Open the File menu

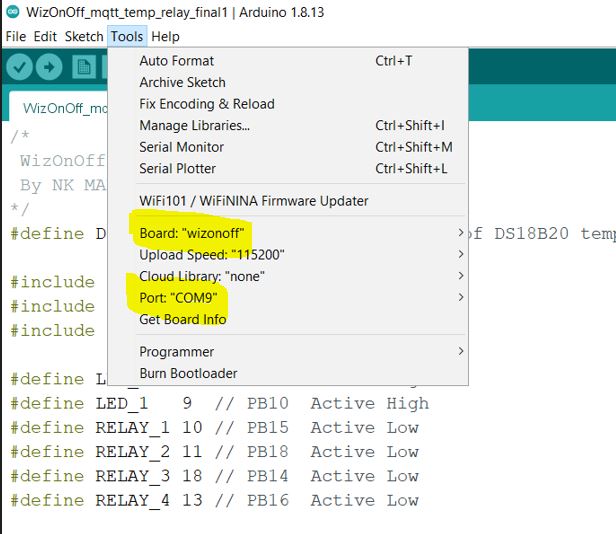coord(16,36)
